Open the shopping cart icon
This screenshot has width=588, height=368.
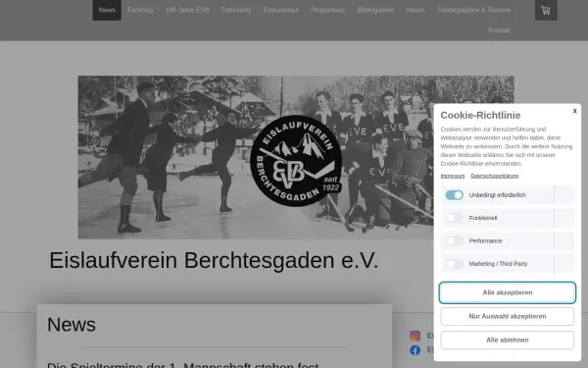pyautogui.click(x=546, y=10)
